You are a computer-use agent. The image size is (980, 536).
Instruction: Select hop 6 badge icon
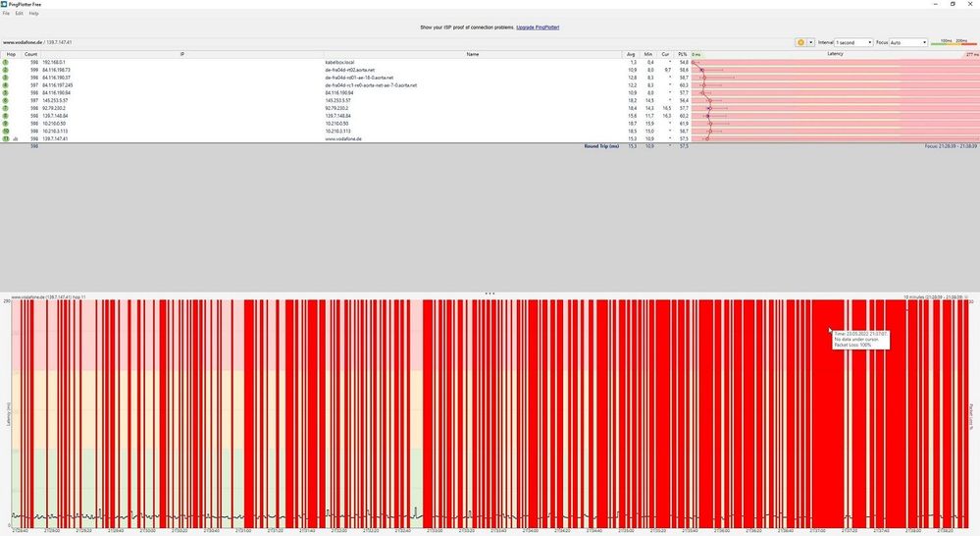(x=6, y=101)
